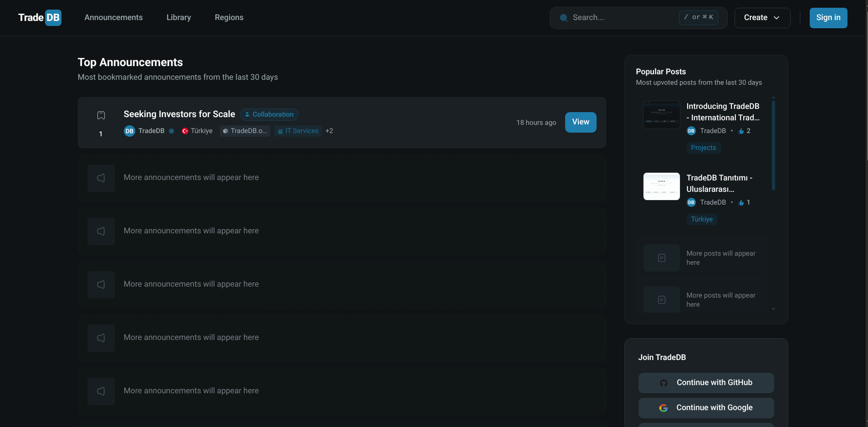Viewport: 868px width, 427px height.
Task: Bookmark the Seeking Investors for Scale announcement
Action: [101, 115]
